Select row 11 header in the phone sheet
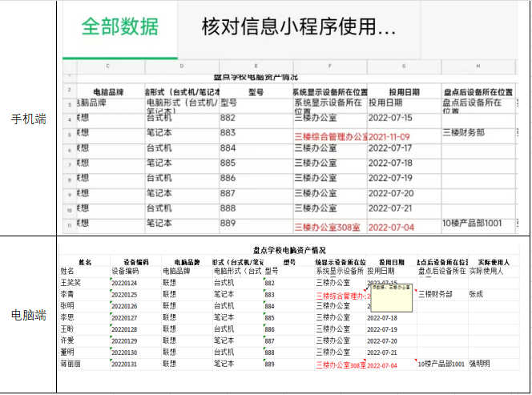The image size is (532, 395). [x=70, y=225]
